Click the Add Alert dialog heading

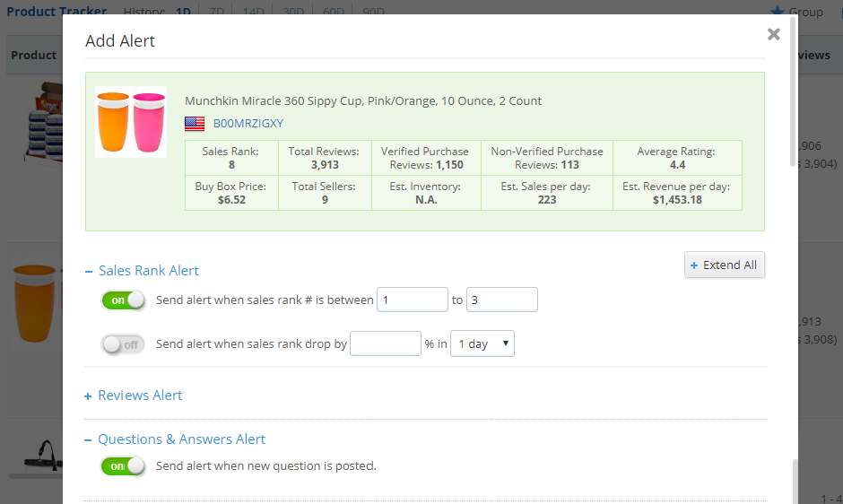(x=120, y=41)
